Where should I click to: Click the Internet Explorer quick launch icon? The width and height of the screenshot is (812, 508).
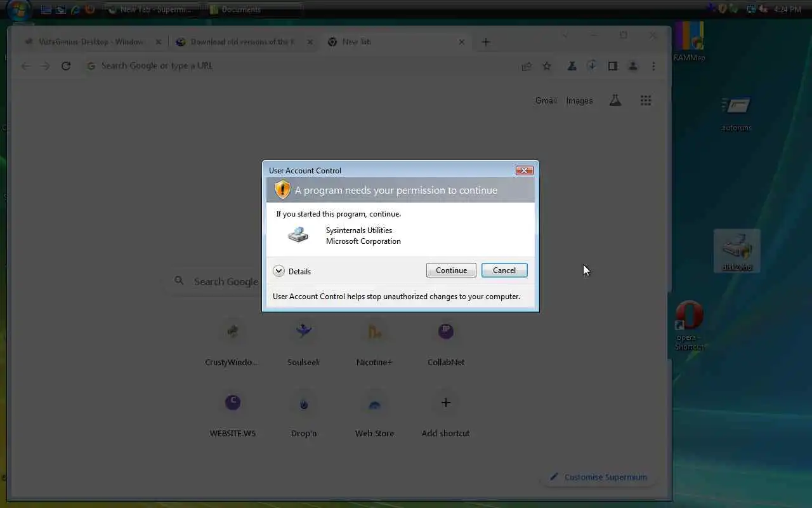75,10
